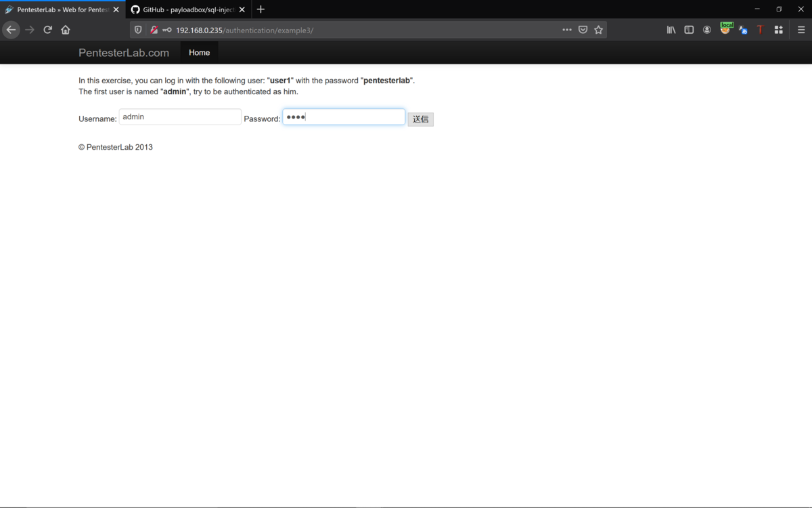Viewport: 812px width, 508px height.
Task: Open the browser home page
Action: point(66,30)
